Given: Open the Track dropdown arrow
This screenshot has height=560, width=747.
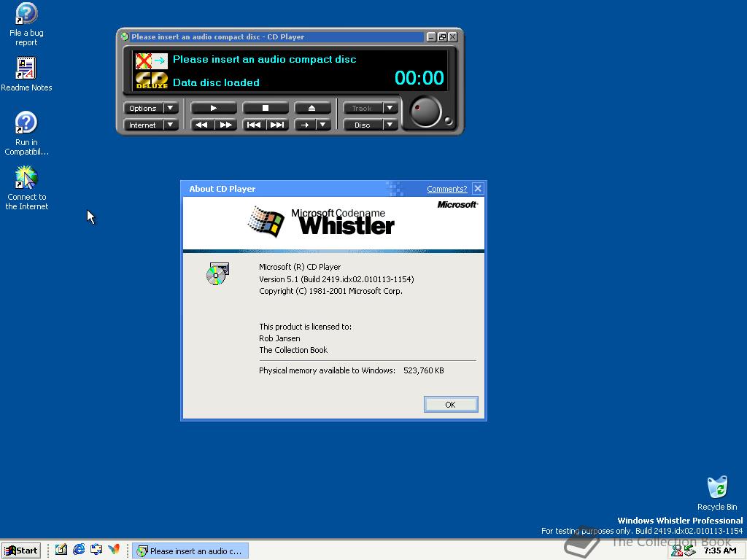Looking at the screenshot, I should (390, 108).
